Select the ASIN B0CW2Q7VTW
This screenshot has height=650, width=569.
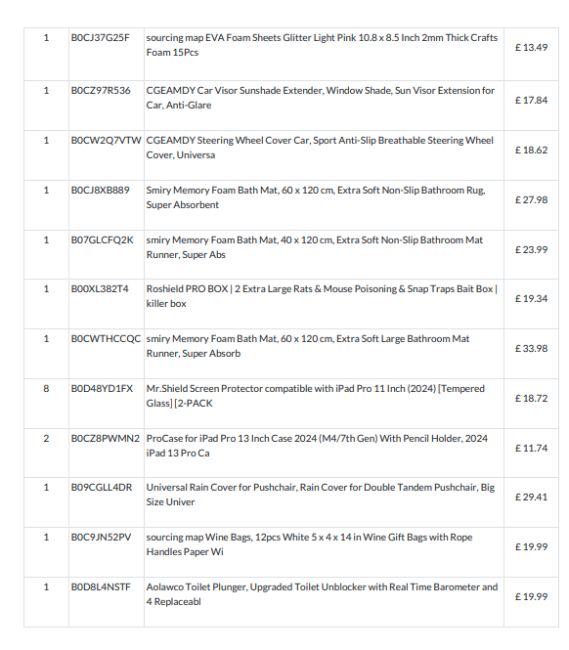[x=106, y=140]
